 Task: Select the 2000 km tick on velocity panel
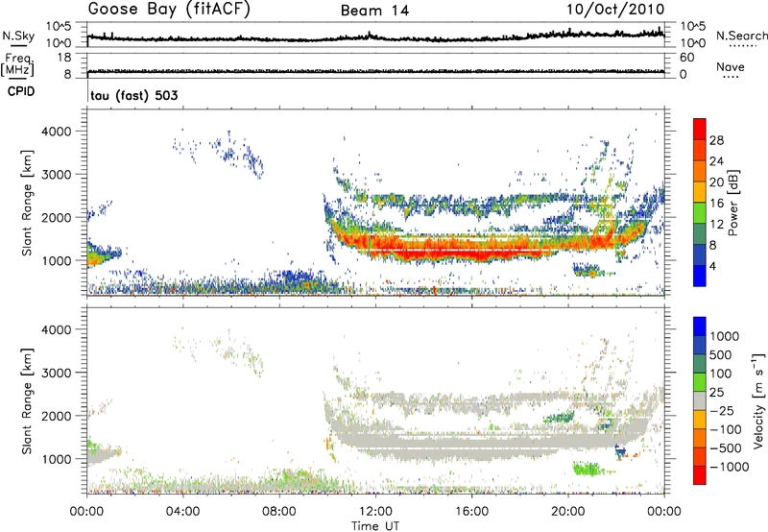click(x=57, y=416)
